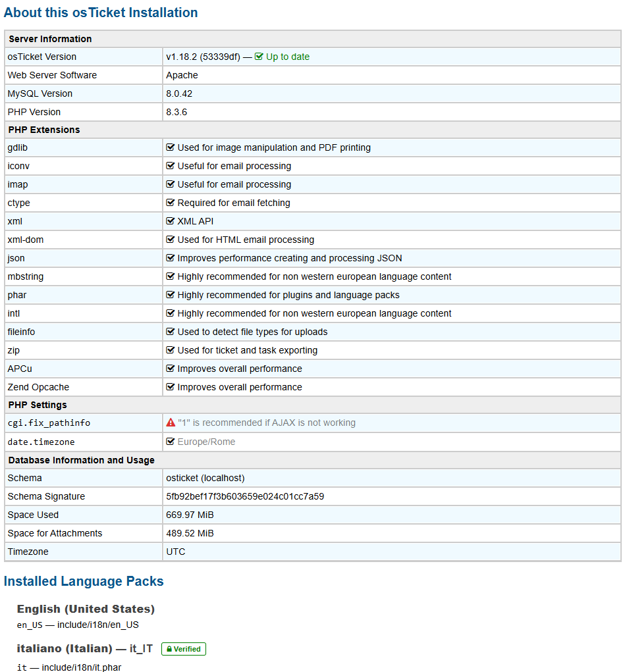Click the check icon in the mbstring row
This screenshot has width=625, height=672.
tap(171, 276)
